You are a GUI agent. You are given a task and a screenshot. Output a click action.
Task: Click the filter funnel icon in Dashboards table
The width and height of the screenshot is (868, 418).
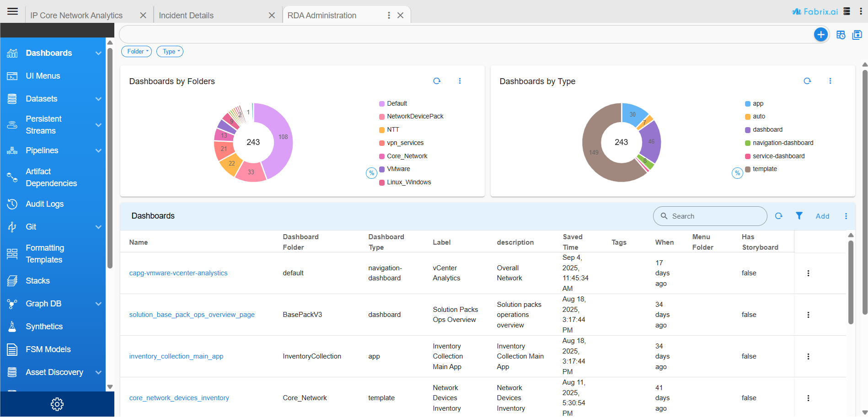[799, 216]
